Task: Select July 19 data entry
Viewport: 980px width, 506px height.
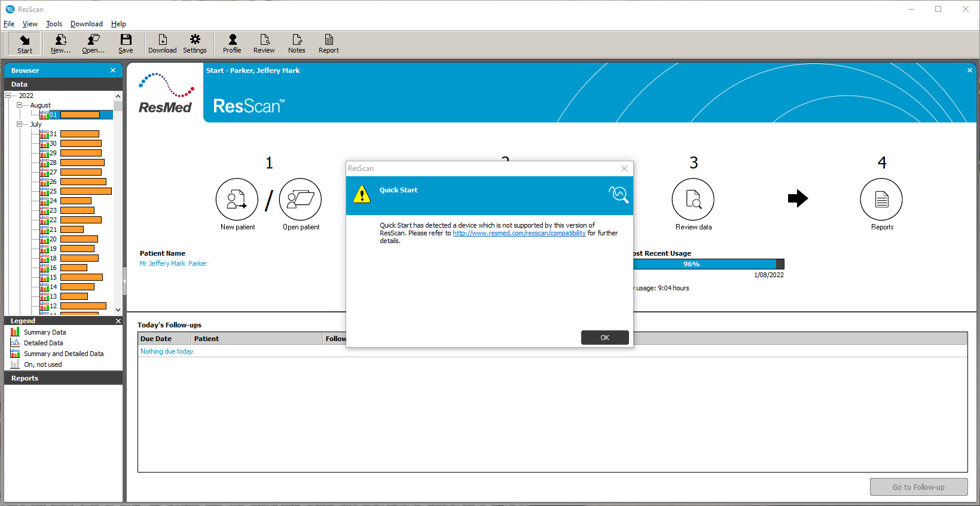Action: click(67, 249)
